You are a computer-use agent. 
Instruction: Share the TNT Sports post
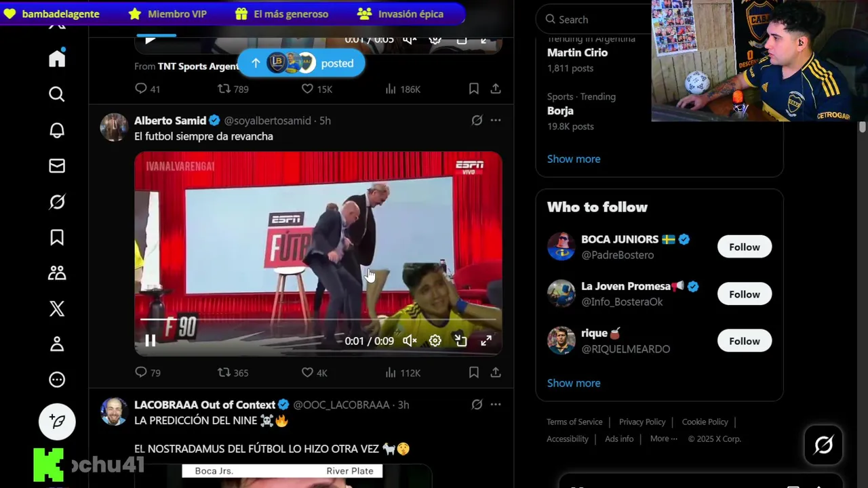click(x=496, y=89)
